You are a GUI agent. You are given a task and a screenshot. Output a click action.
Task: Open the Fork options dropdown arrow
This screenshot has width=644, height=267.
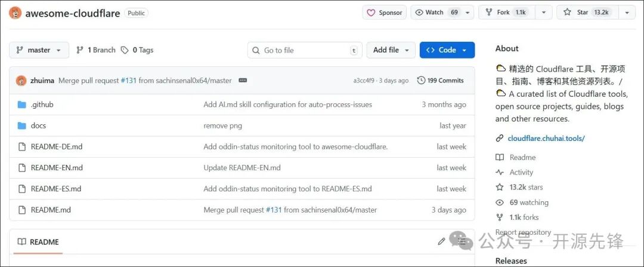point(543,13)
